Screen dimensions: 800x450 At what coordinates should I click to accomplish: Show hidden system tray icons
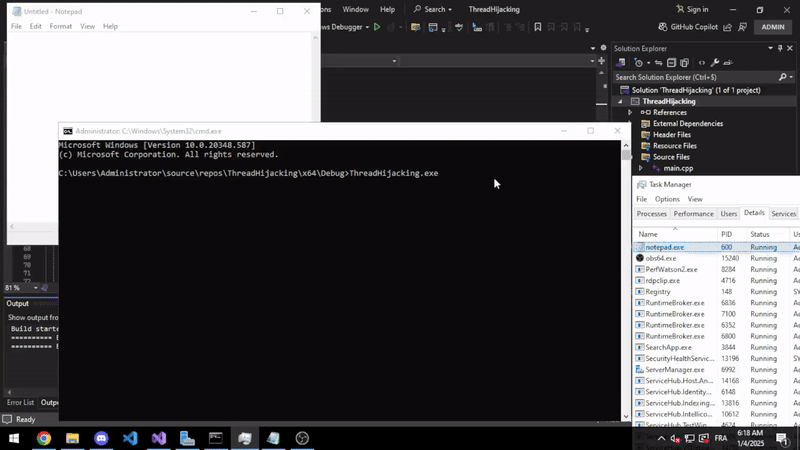pos(661,438)
